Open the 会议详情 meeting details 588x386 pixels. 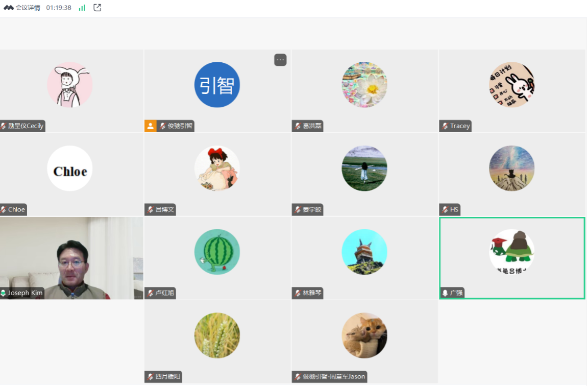coord(28,8)
